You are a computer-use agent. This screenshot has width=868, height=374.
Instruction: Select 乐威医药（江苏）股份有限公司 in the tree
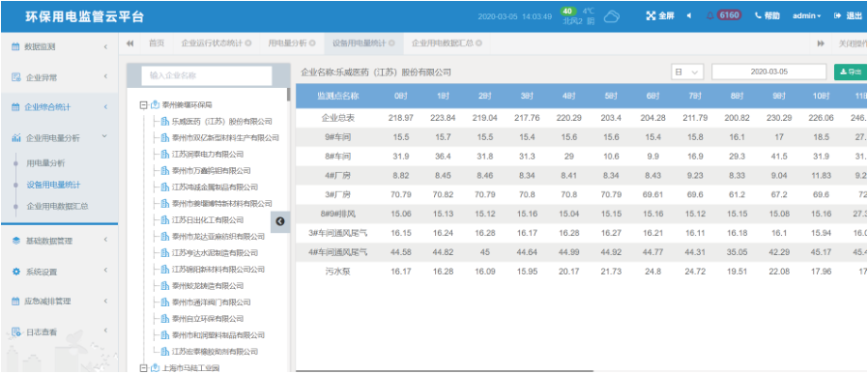(222, 121)
